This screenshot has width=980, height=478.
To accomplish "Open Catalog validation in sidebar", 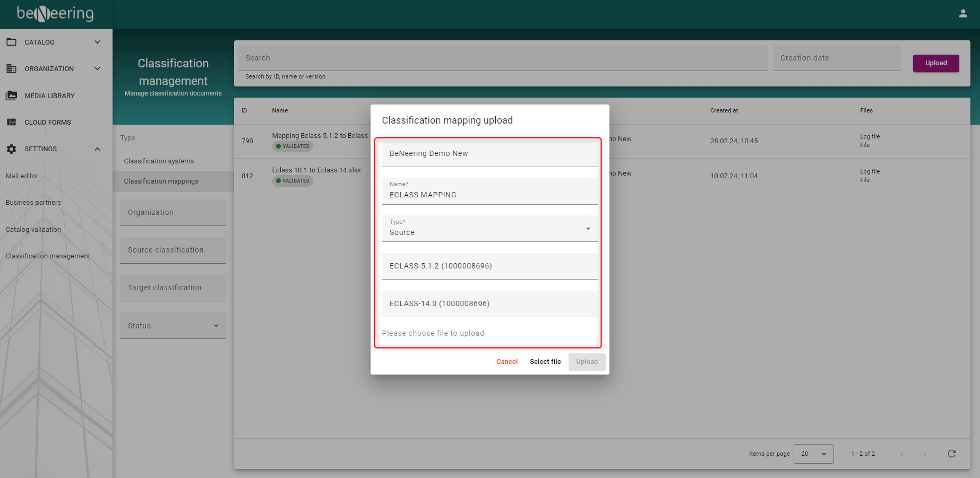I will [x=33, y=230].
